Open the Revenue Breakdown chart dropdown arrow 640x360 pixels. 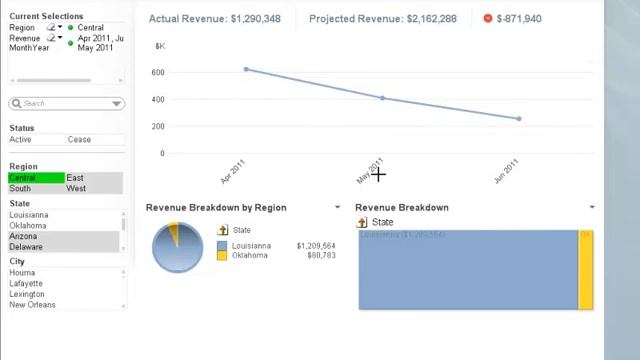coord(592,207)
